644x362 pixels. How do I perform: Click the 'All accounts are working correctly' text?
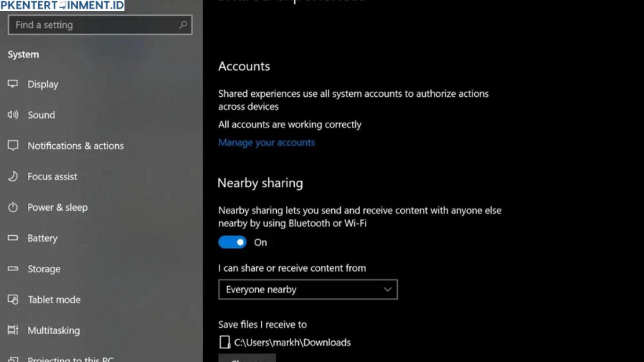(x=290, y=124)
